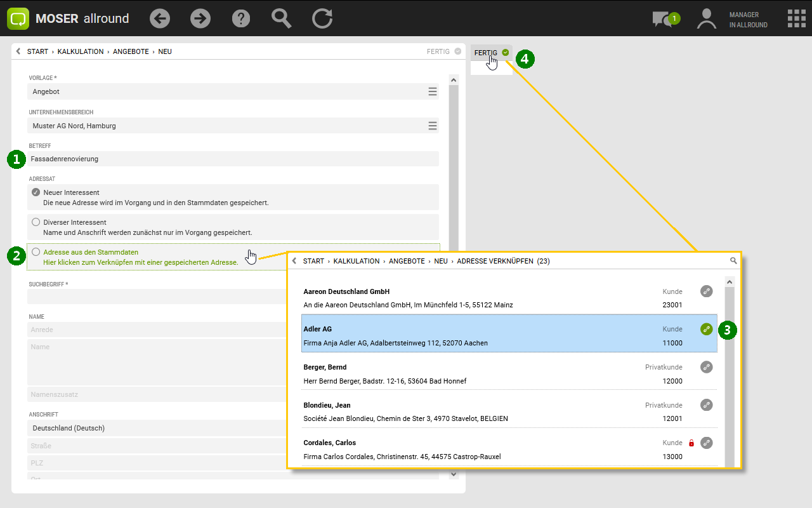Open the Deutschland (Deutsch) country field

tap(155, 428)
